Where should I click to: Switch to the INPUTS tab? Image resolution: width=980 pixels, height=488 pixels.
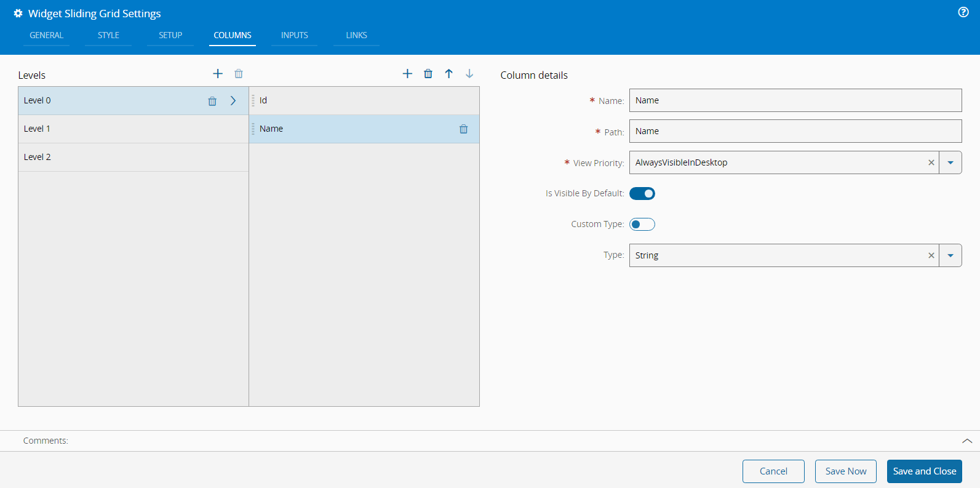(x=295, y=36)
